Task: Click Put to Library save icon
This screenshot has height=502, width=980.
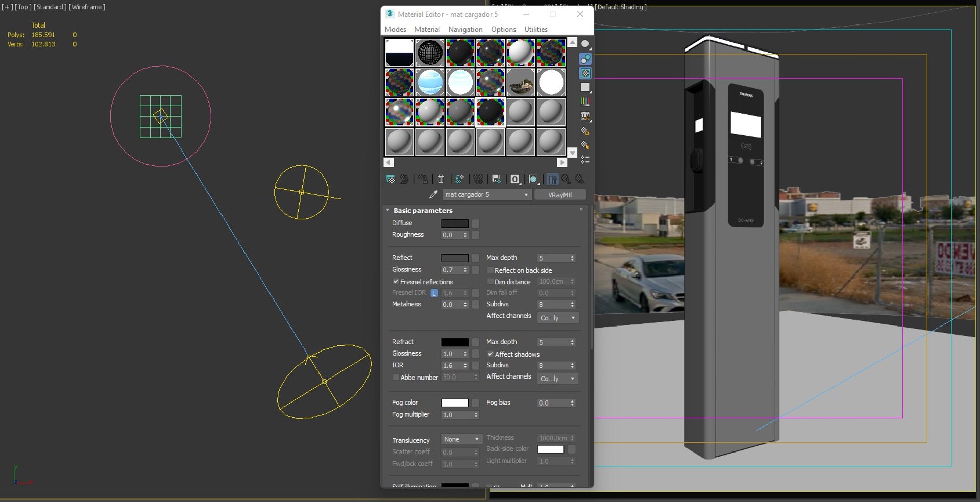Action: (x=496, y=179)
